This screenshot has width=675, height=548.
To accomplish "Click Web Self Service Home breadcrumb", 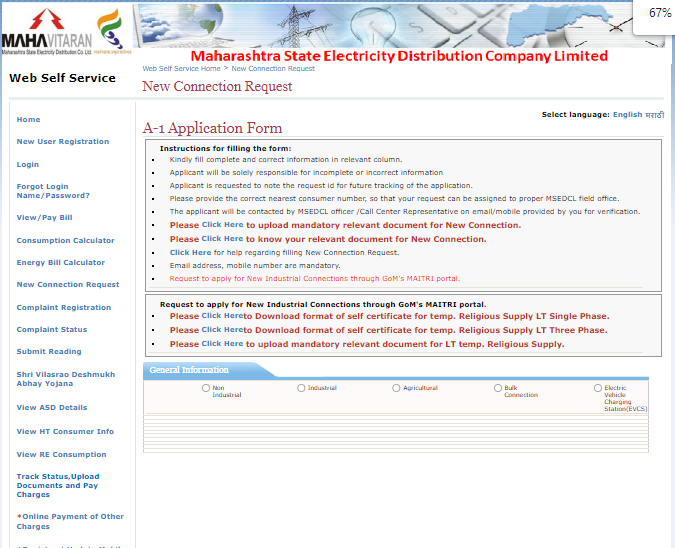I will click(x=181, y=68).
